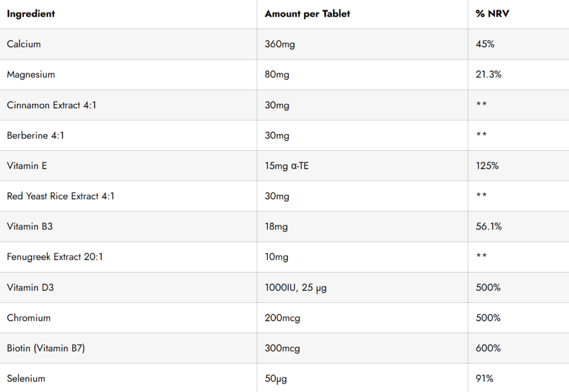The image size is (569, 392).
Task: Click the Biotin (Vitamin B7) cell
Action: [46, 348]
